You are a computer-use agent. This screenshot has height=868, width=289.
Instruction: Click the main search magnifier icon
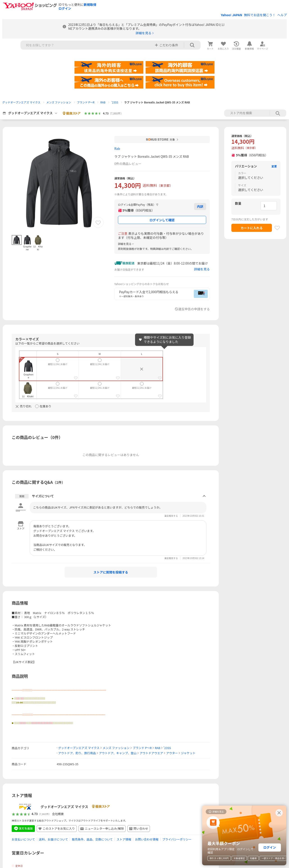(x=192, y=45)
